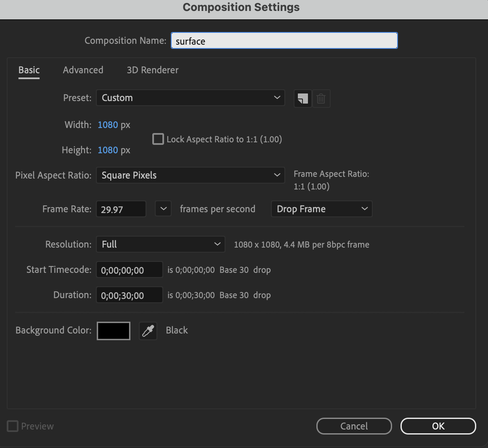Viewport: 488px width, 448px height.
Task: Click the save new preset icon
Action: pyautogui.click(x=302, y=98)
